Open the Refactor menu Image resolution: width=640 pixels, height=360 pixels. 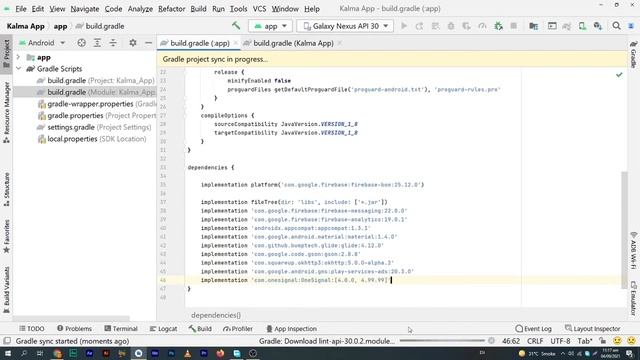[171, 9]
